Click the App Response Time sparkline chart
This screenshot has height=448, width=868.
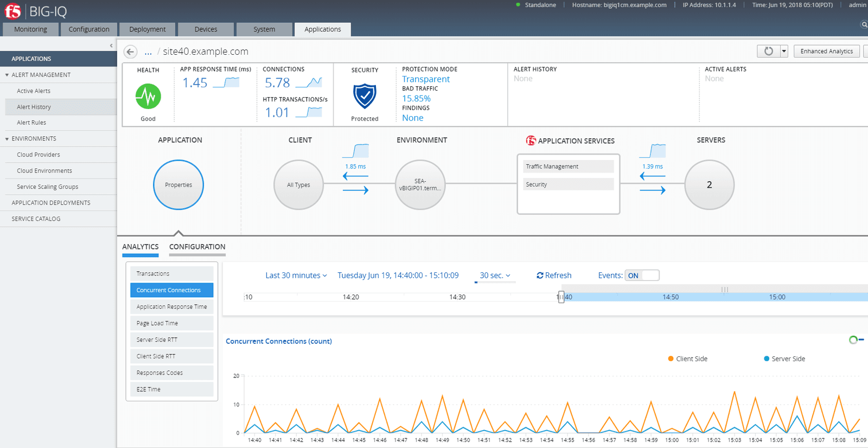tap(226, 82)
